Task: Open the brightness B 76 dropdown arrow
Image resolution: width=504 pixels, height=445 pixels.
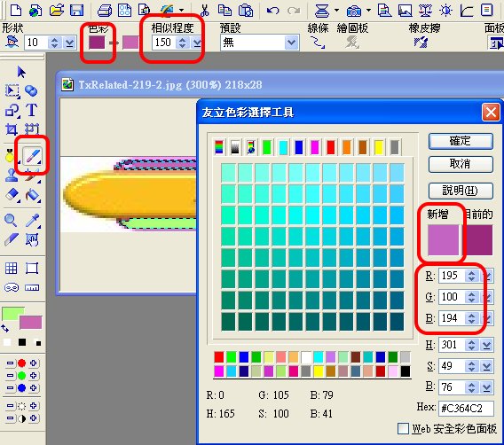Action: pos(486,387)
